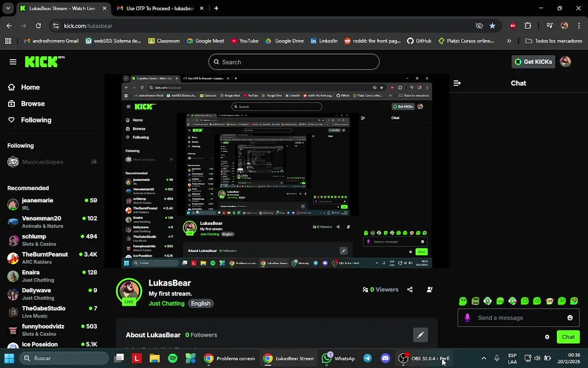
Task: Click the share stream icon
Action: tap(410, 289)
